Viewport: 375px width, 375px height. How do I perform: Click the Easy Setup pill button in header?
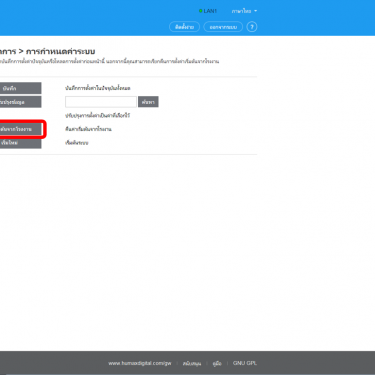pos(184,27)
